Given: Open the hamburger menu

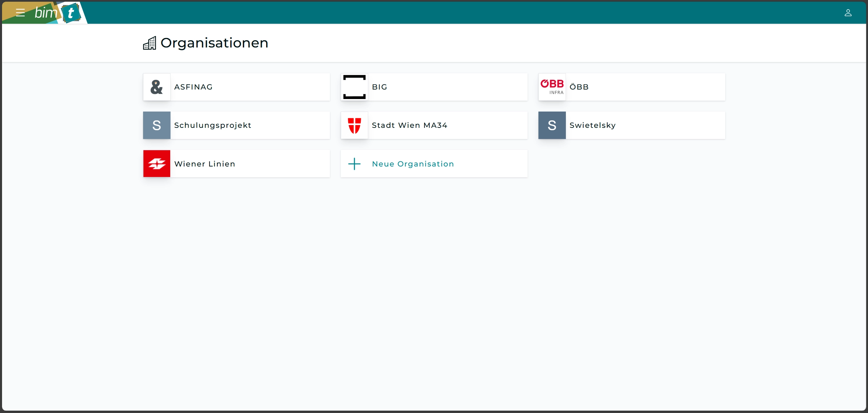Looking at the screenshot, I should [20, 13].
